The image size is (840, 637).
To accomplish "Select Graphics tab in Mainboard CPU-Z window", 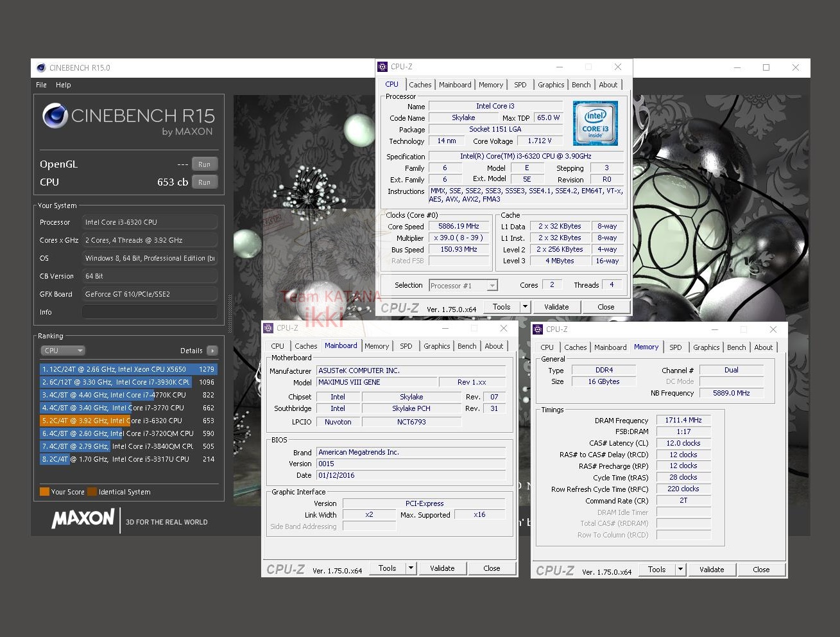I will (437, 346).
